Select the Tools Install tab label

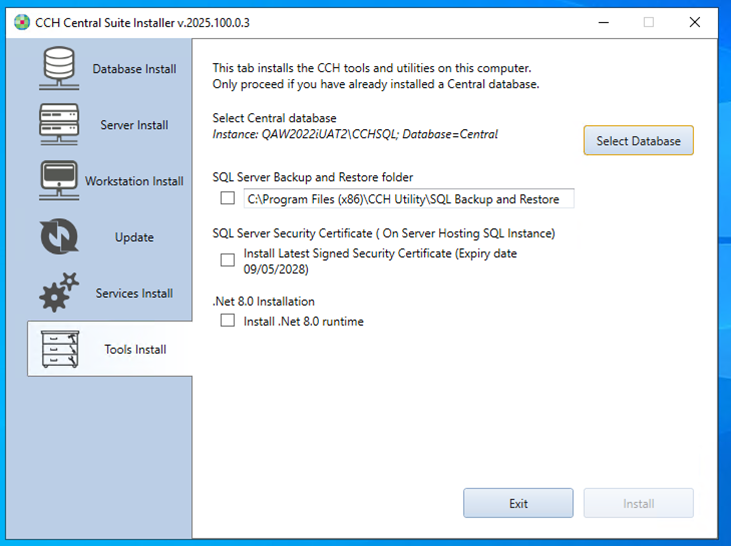(135, 349)
